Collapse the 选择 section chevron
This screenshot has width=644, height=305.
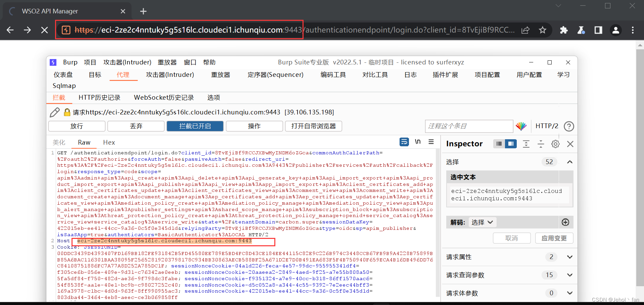click(x=570, y=162)
